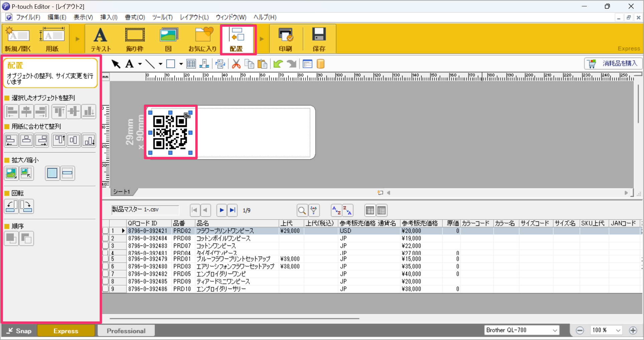Open the 飾り枠 decorative frame tool
The width and height of the screenshot is (644, 340).
pyautogui.click(x=135, y=39)
